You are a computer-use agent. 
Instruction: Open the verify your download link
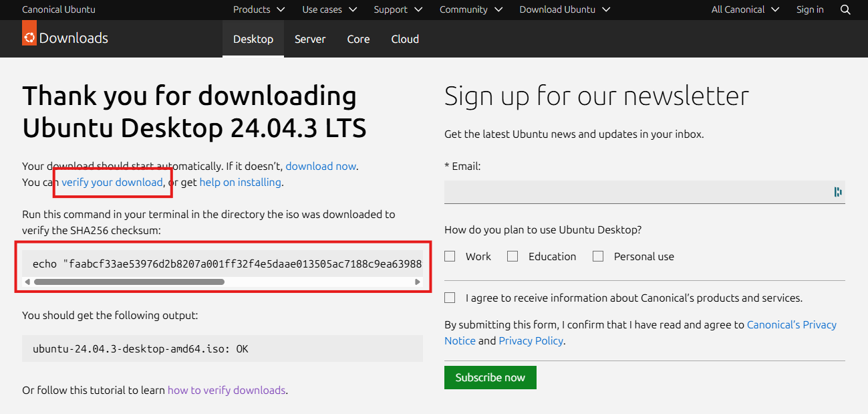[112, 182]
